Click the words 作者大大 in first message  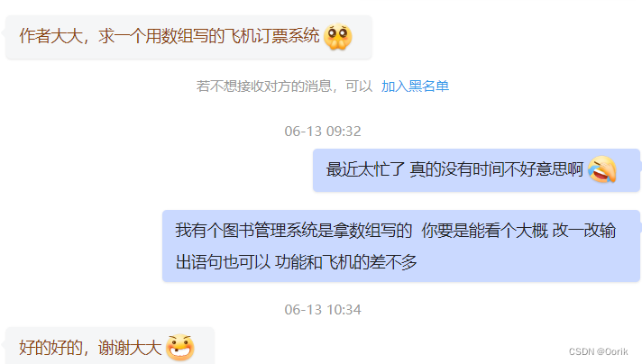(x=51, y=36)
